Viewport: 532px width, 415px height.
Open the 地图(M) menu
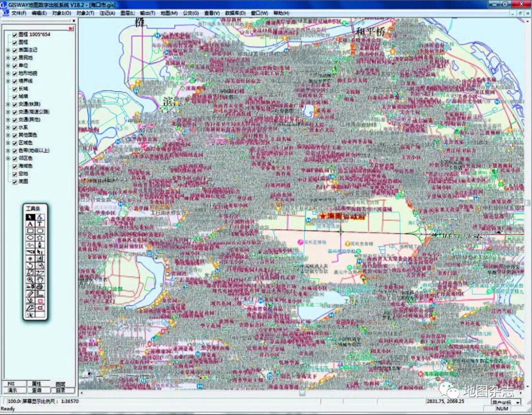point(169,13)
